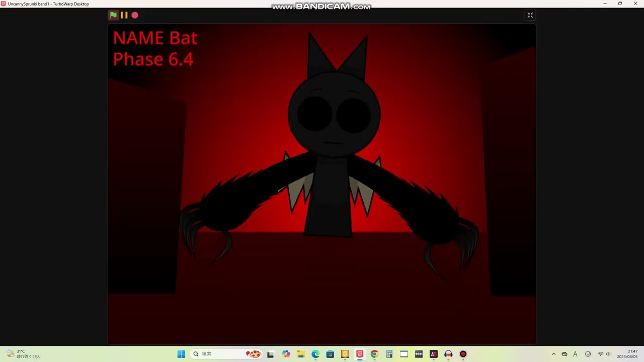Open the audio waveform app on taskbar

(x=419, y=354)
